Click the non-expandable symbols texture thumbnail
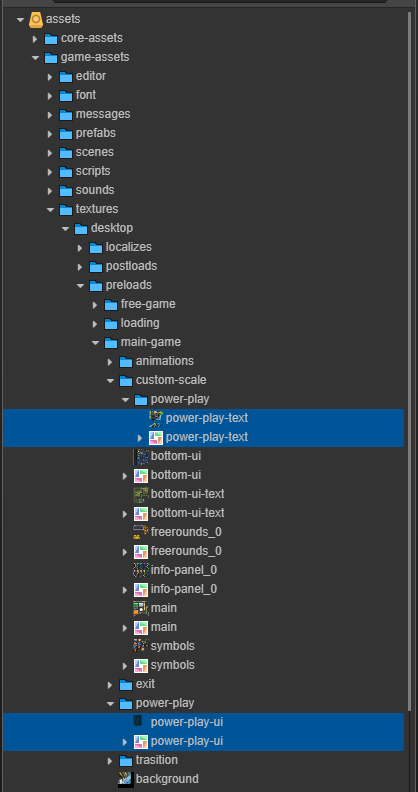The image size is (418, 792). pyautogui.click(x=141, y=646)
